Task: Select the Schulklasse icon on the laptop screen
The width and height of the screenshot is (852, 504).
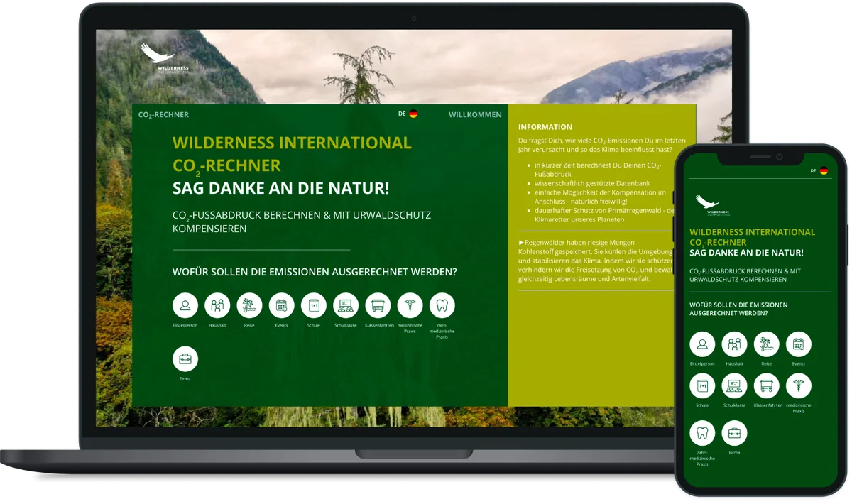Action: [x=346, y=305]
